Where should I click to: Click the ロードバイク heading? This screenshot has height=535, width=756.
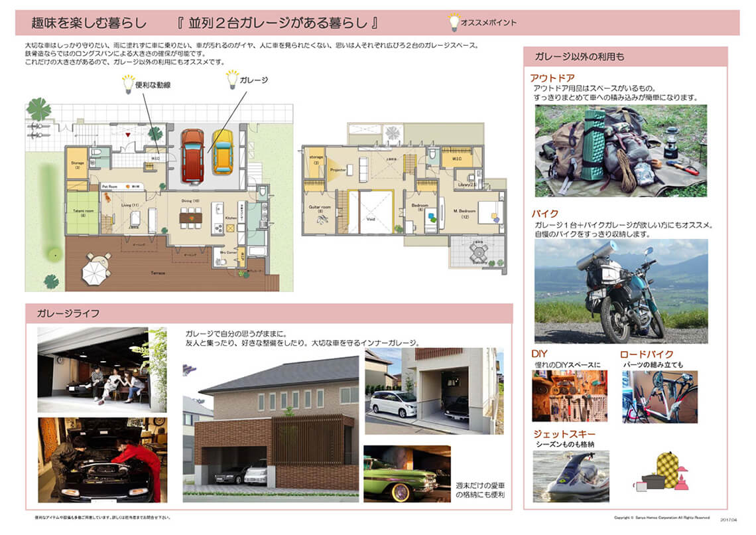[x=647, y=354]
